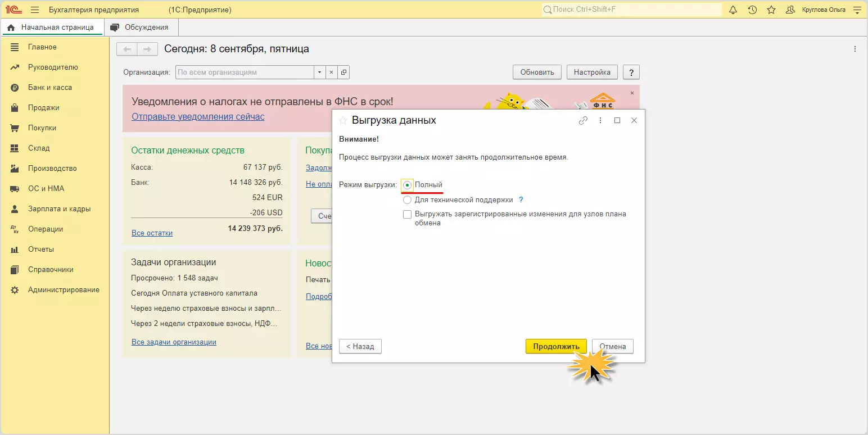Image resolution: width=868 pixels, height=435 pixels.
Task: Open the Все остатки link
Action: coord(152,233)
